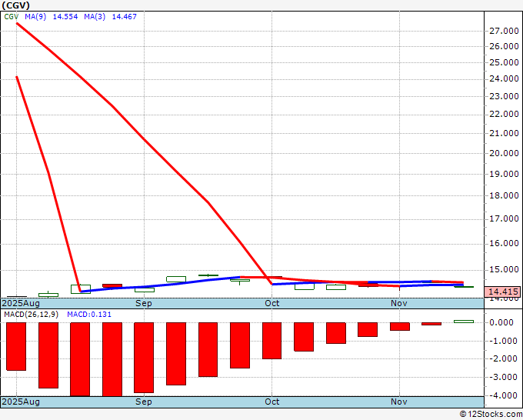Image resolution: width=523 pixels, height=420 pixels.
Task: Click the first red MACD bar in August
Action: click(16, 346)
